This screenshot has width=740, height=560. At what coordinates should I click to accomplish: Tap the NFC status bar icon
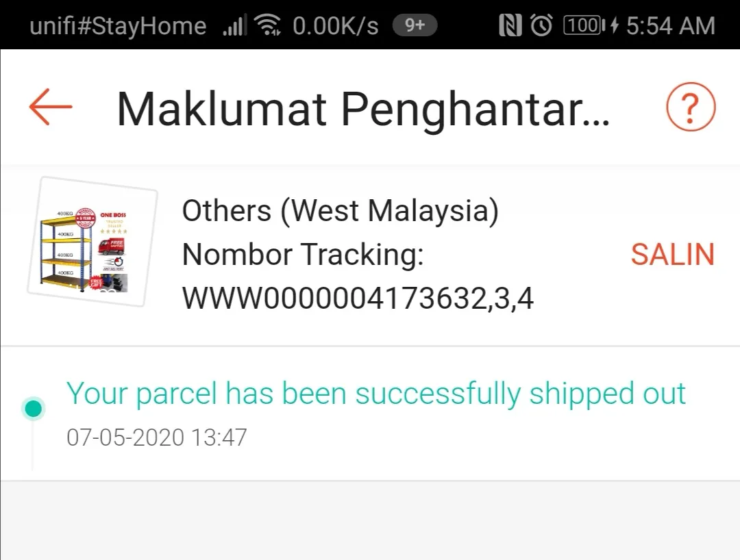click(x=510, y=25)
